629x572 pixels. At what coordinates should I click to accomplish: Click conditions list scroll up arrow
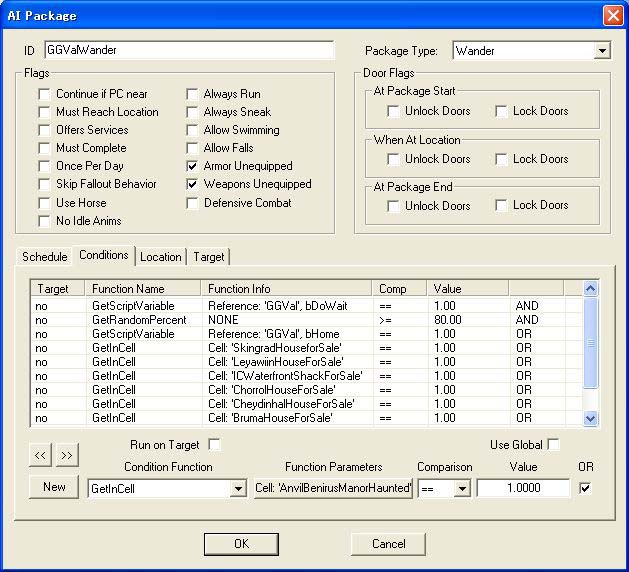click(x=590, y=288)
